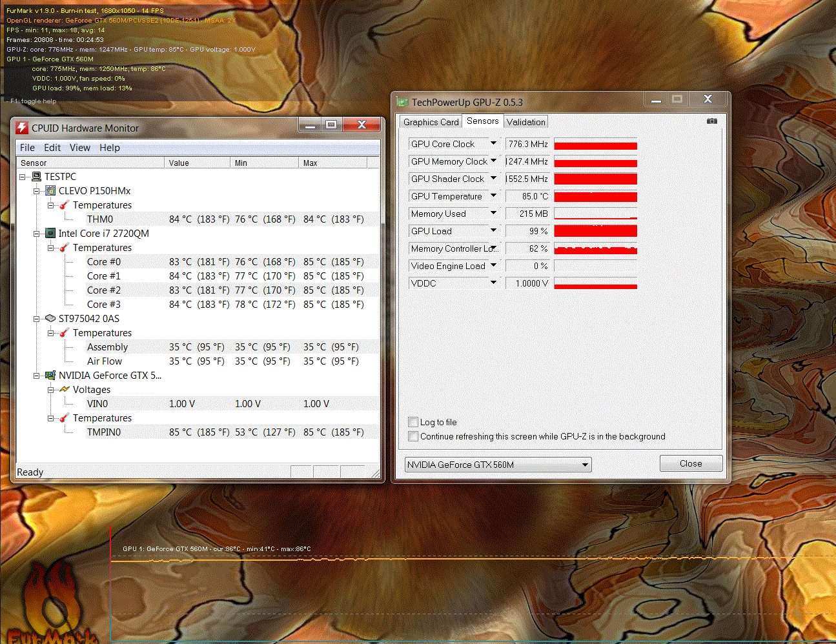The height and width of the screenshot is (644, 836).
Task: Open the GPU Load sensor dropdown
Action: coord(493,230)
